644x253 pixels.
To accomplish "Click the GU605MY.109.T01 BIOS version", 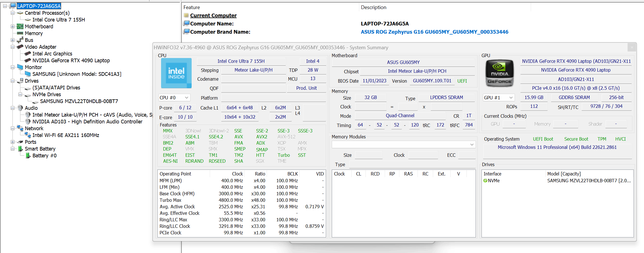I will [432, 81].
